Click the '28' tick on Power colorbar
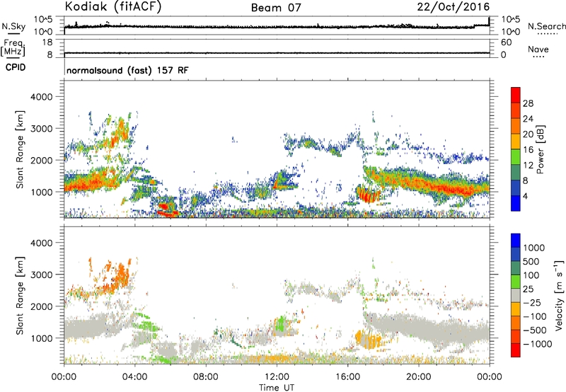Image resolution: width=566 pixels, height=392 pixels. tap(528, 103)
